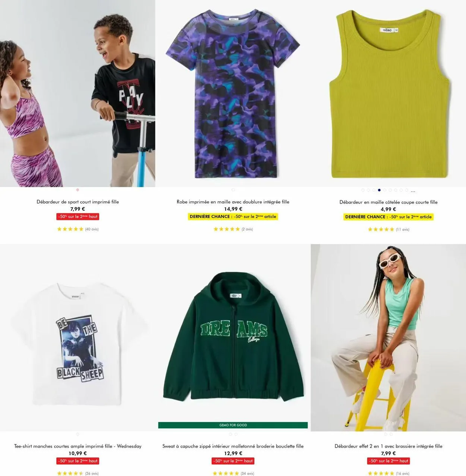Click the star rating of the Wednesday tee-shirt
466x476 pixels.
pyautogui.click(x=70, y=473)
